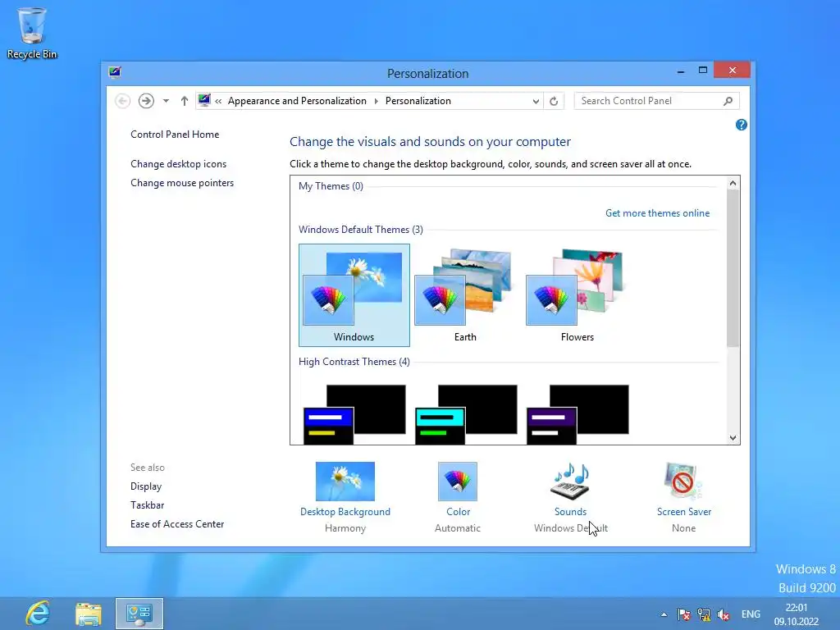This screenshot has height=630, width=840.
Task: Open the Screen Saver settings icon
Action: pyautogui.click(x=683, y=481)
